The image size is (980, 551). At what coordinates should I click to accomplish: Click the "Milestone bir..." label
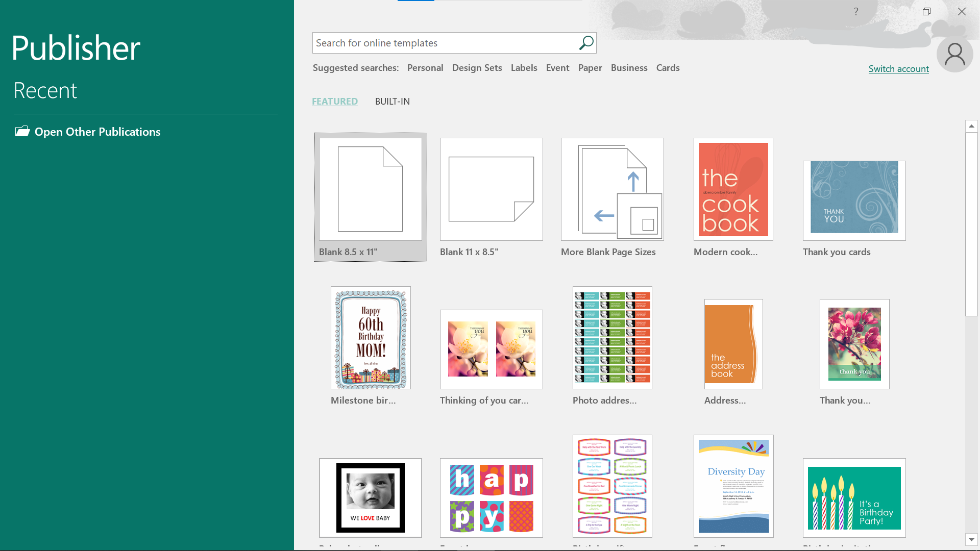[363, 400]
